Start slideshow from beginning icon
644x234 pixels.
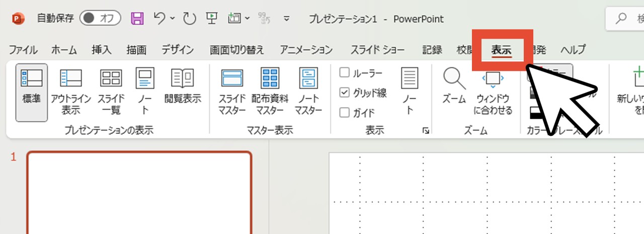[x=212, y=19]
